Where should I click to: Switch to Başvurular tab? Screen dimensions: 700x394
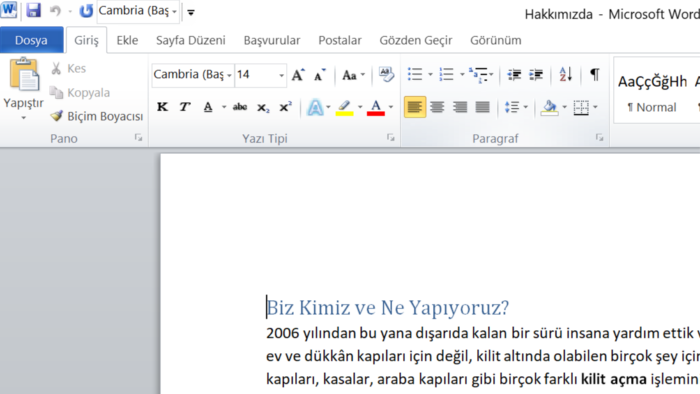pyautogui.click(x=272, y=40)
